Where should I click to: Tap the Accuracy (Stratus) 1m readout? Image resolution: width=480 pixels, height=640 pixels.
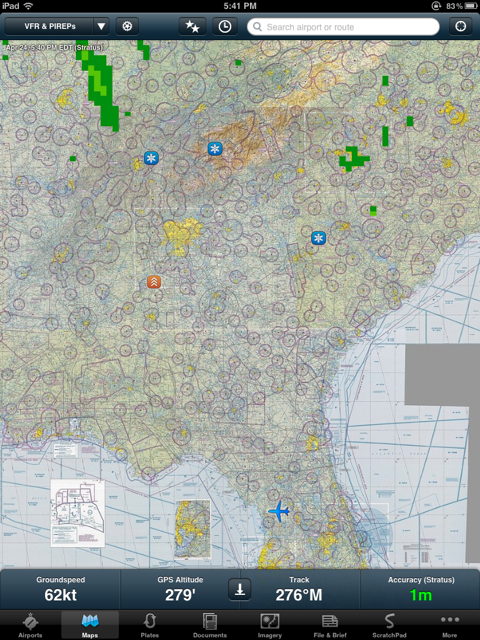[420, 590]
